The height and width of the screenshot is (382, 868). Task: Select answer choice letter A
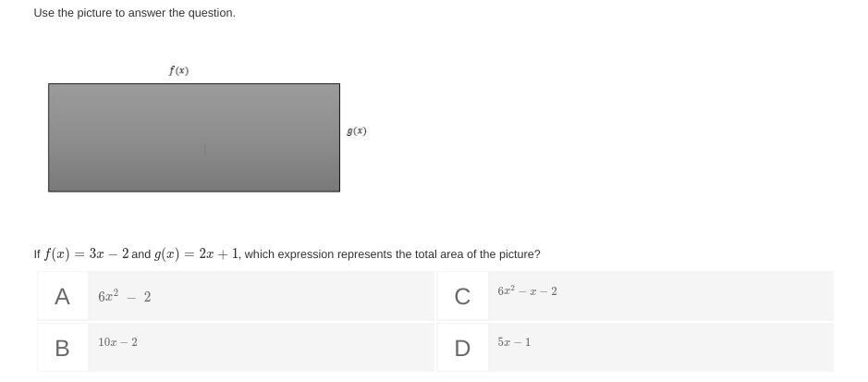click(x=62, y=297)
